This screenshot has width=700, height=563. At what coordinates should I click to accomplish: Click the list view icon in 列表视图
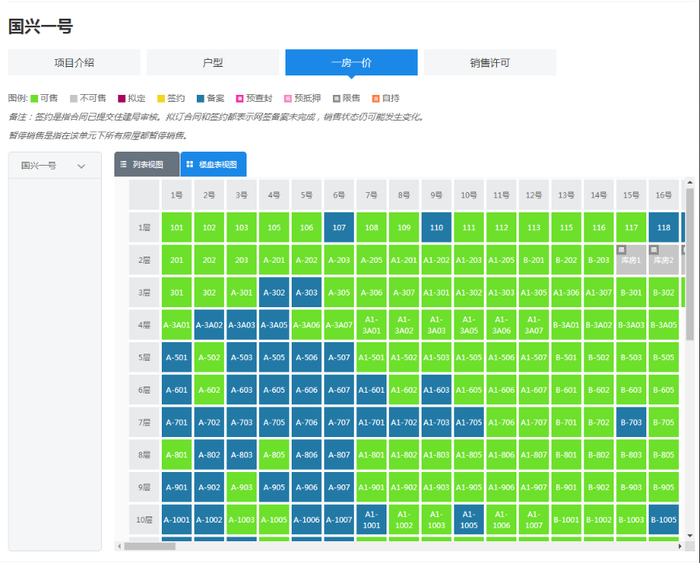click(x=123, y=164)
